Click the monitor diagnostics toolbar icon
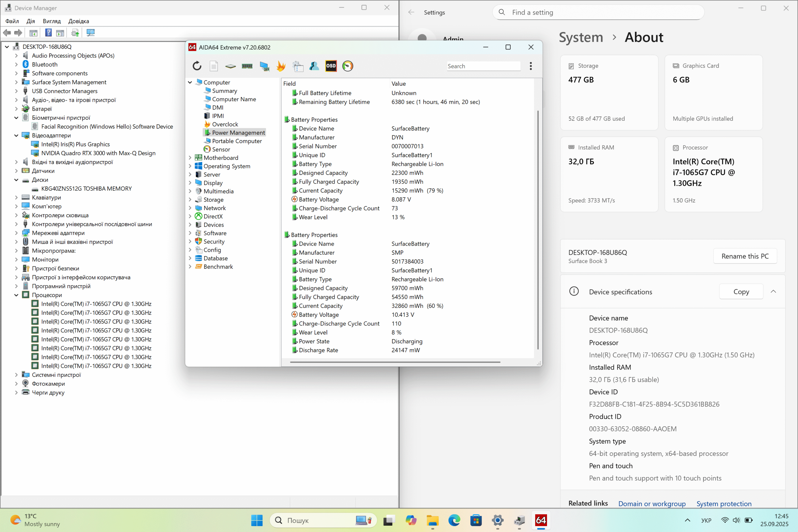 pyautogui.click(x=264, y=66)
